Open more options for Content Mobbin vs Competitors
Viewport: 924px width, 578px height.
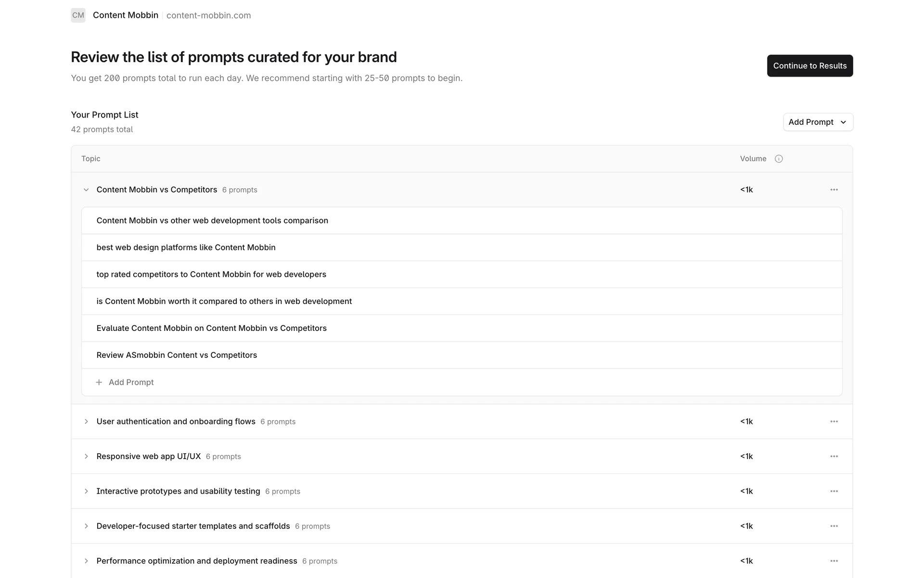tap(834, 190)
